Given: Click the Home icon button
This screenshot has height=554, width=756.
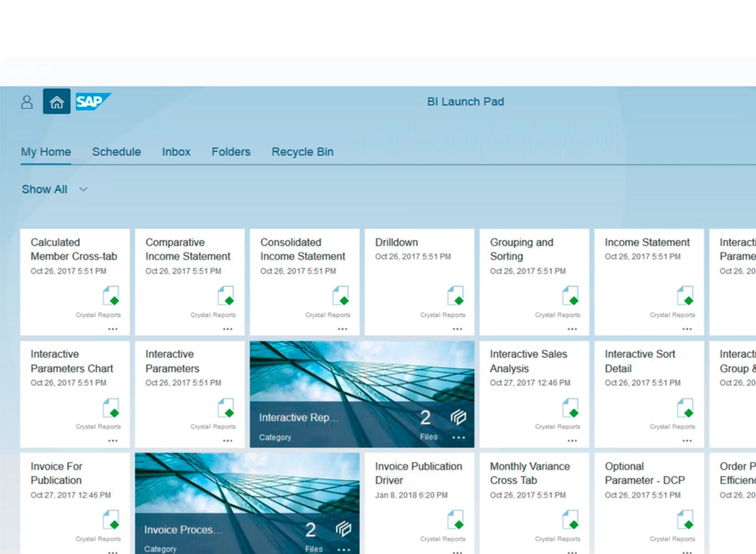Looking at the screenshot, I should point(56,102).
